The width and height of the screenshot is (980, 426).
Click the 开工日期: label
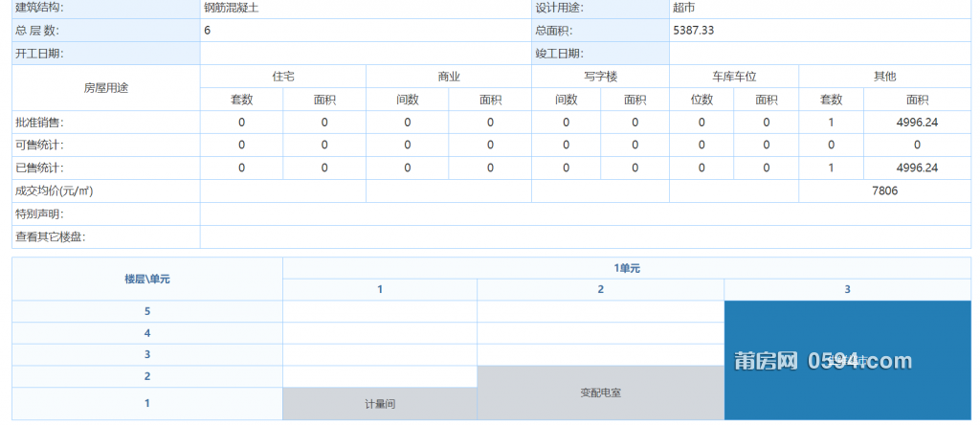click(40, 54)
